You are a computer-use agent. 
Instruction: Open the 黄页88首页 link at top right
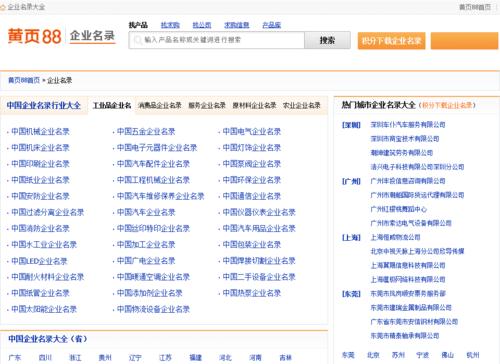(475, 7)
